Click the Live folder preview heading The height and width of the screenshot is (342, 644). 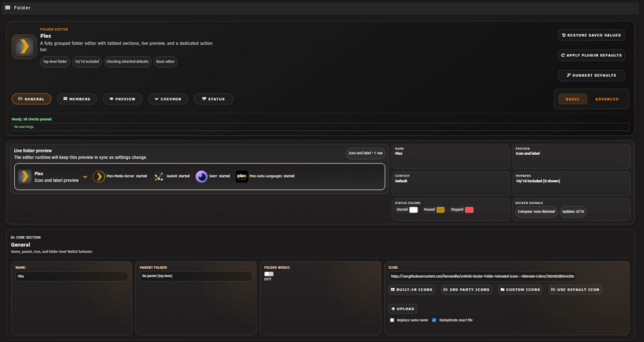click(33, 151)
